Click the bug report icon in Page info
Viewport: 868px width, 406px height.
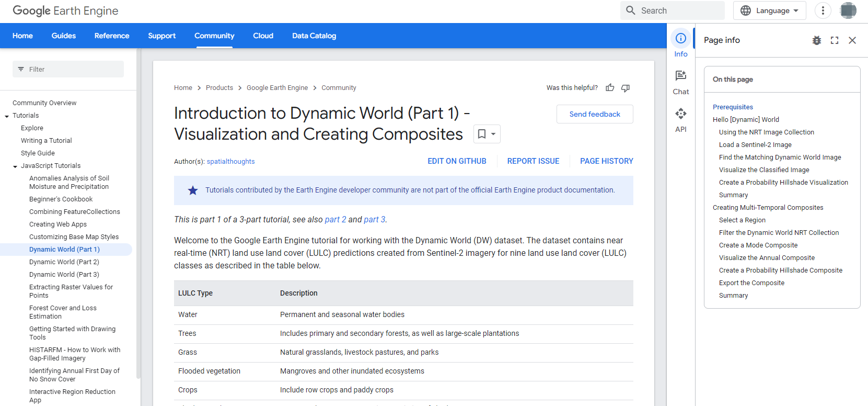point(817,40)
